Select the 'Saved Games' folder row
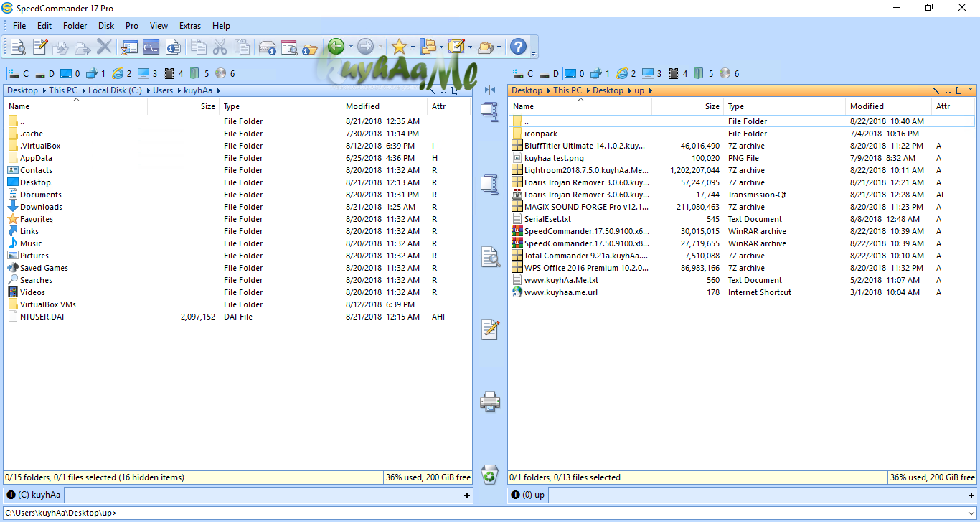Screen dimensions: 980x522 click(x=236, y=268)
